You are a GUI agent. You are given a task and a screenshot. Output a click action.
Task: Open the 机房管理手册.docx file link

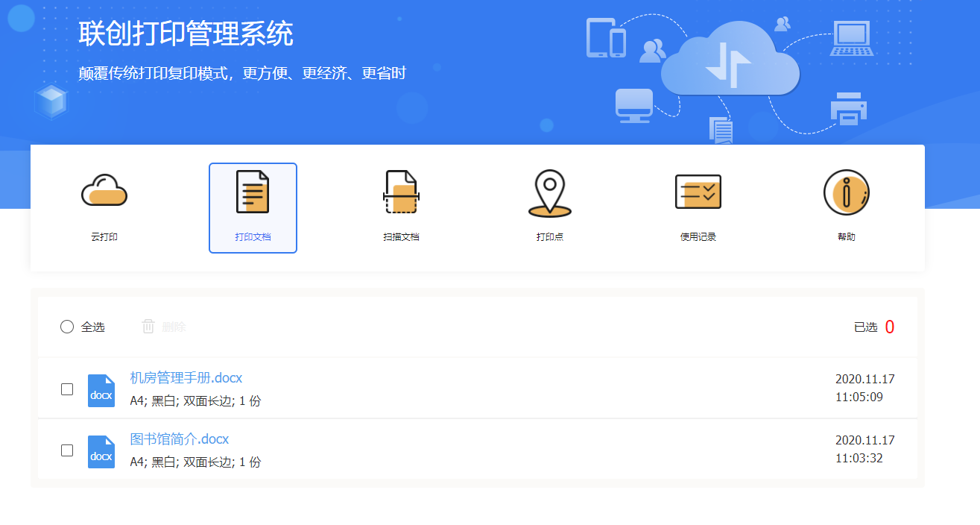point(186,377)
